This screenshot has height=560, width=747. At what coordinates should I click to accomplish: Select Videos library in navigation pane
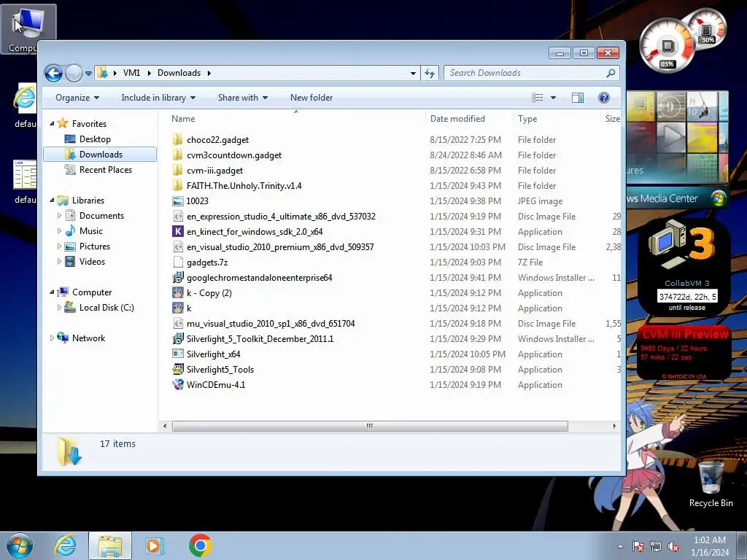(92, 262)
